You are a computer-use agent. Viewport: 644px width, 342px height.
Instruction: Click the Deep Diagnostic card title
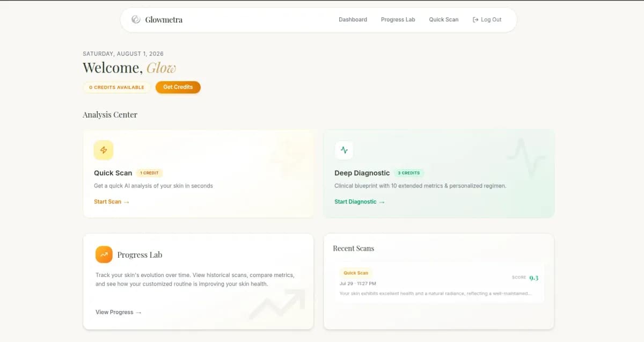pyautogui.click(x=362, y=173)
